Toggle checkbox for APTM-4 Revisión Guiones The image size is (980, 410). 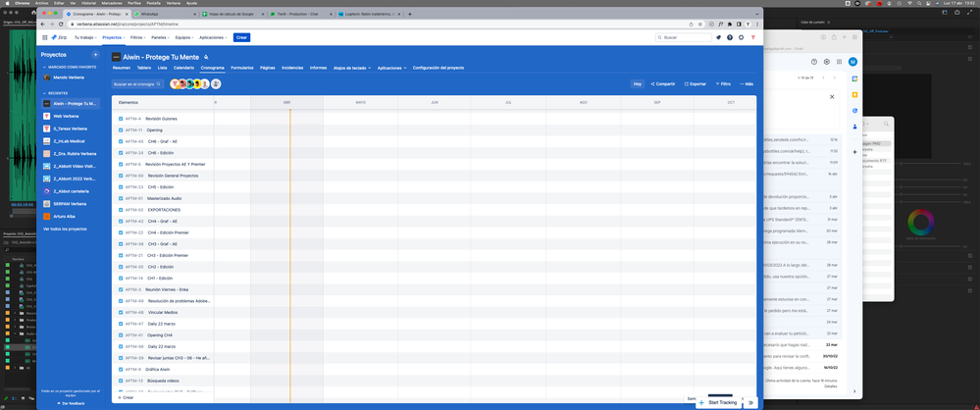point(121,119)
